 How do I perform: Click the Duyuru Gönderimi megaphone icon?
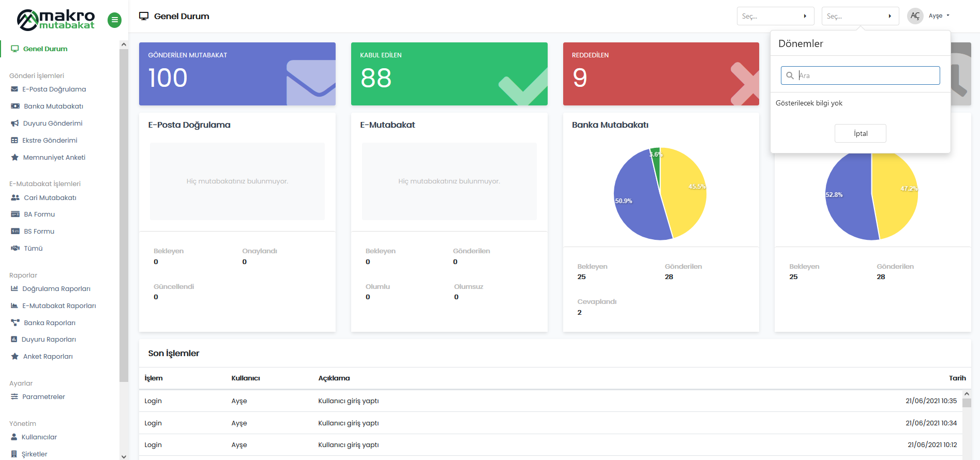14,124
